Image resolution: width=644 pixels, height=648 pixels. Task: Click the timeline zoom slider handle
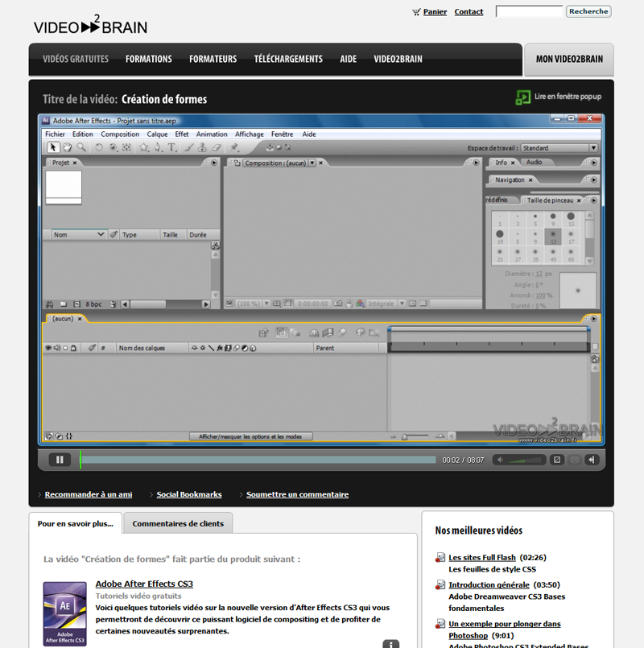pyautogui.click(x=404, y=437)
